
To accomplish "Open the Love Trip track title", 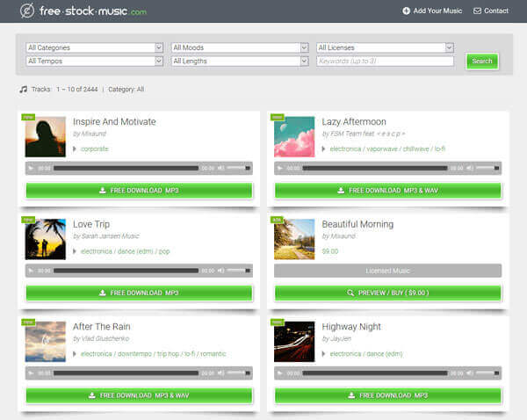I will pyautogui.click(x=91, y=224).
